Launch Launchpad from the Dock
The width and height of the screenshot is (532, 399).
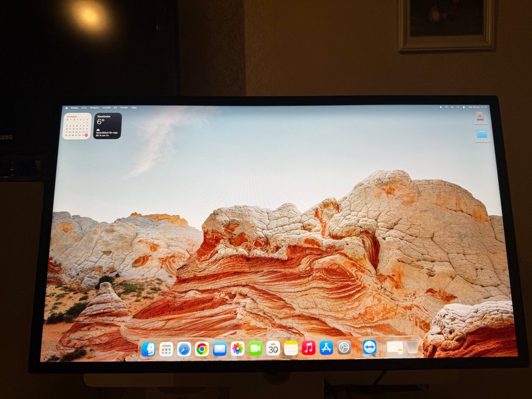(x=166, y=349)
